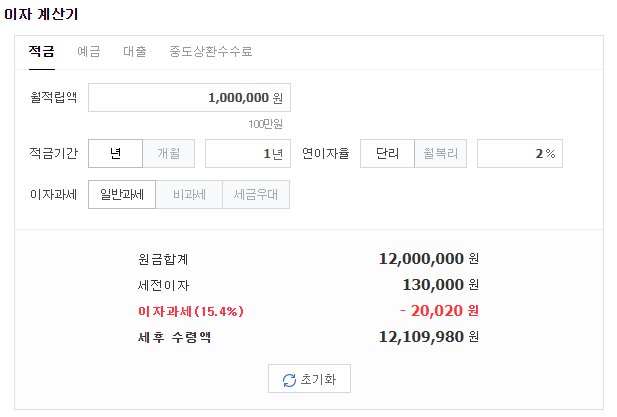Switch to the 예금 tab
Image resolution: width=617 pixels, height=417 pixels.
coord(89,51)
